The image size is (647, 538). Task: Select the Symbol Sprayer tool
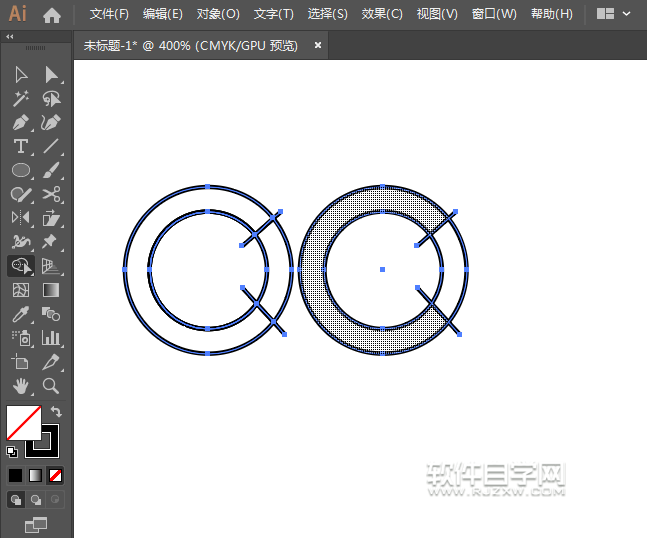(21, 338)
